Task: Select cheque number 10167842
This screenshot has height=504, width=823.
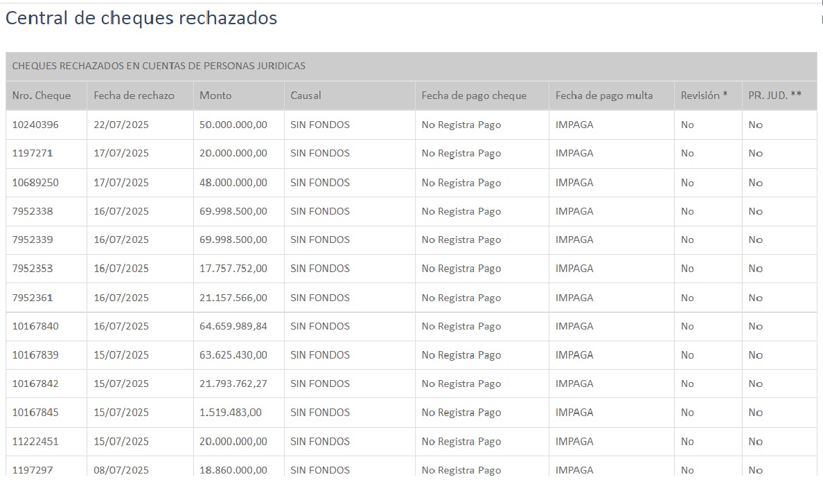Action: [35, 384]
